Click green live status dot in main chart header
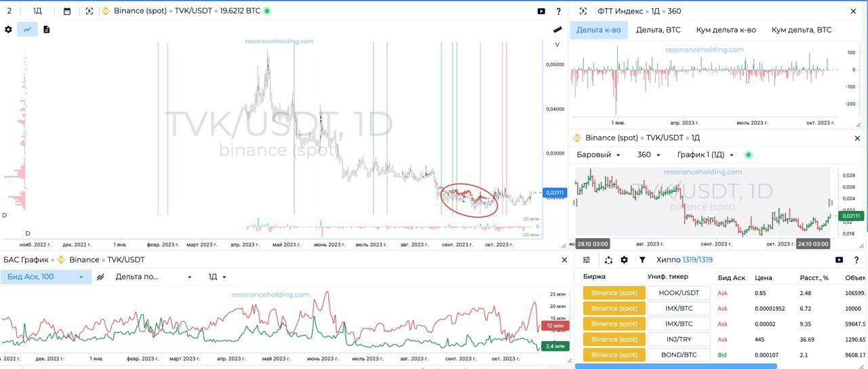This screenshot has height=369, width=868. [x=267, y=12]
